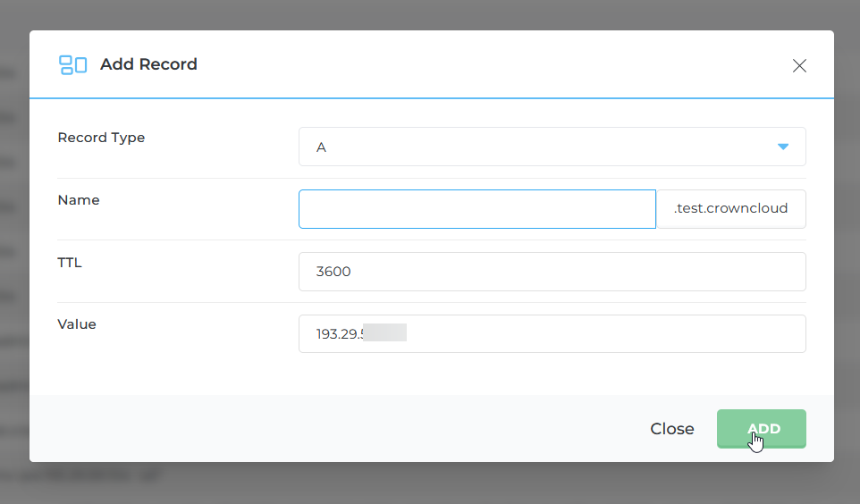Click the Add Record dialog title
The width and height of the screenshot is (860, 504).
148,64
